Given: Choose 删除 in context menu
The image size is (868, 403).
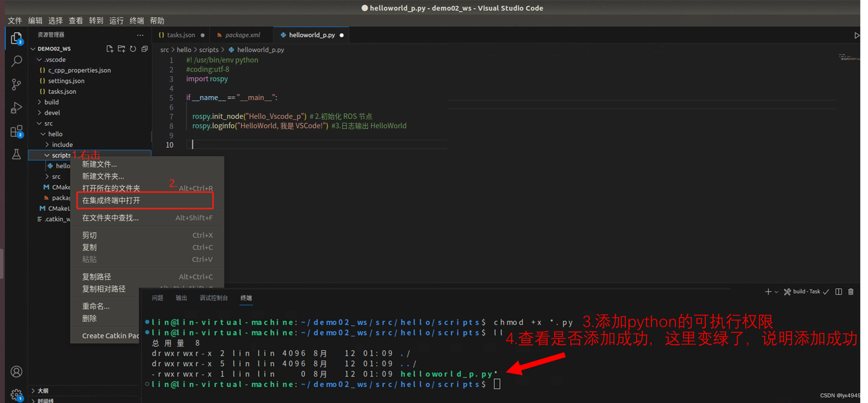Looking at the screenshot, I should pyautogui.click(x=105, y=318).
